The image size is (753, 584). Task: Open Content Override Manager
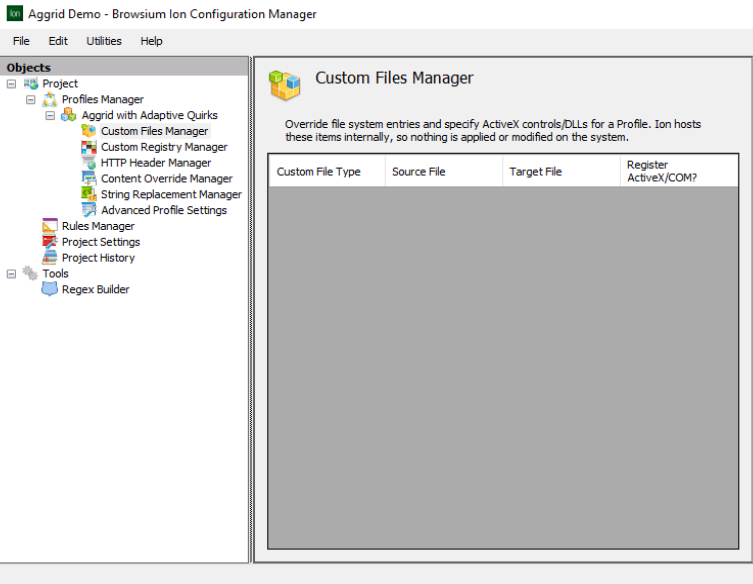click(167, 179)
